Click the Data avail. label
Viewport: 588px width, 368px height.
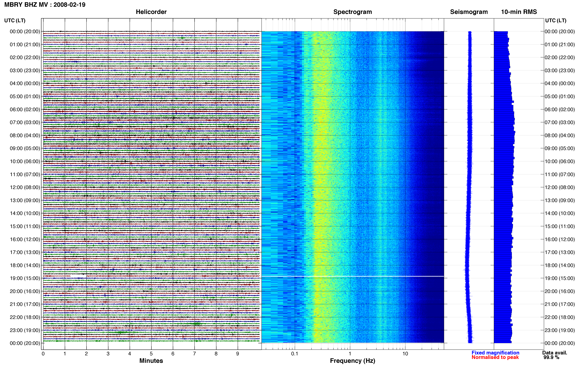pyautogui.click(x=555, y=353)
